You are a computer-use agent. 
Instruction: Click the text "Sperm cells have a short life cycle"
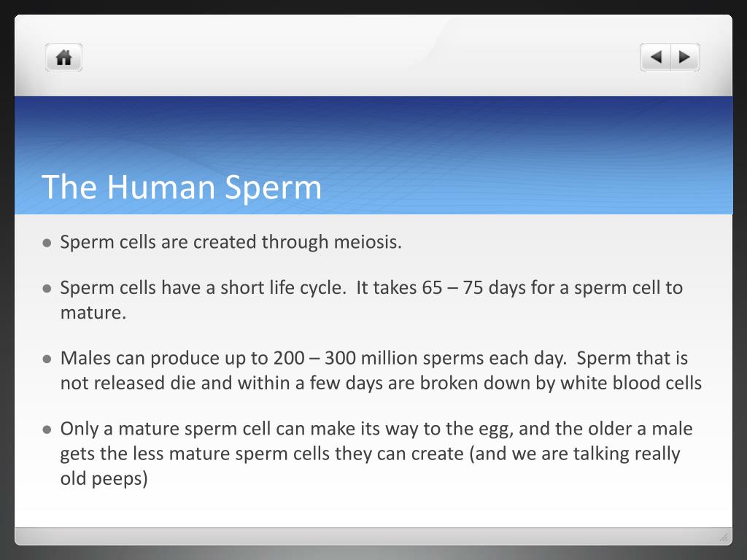coord(203,287)
